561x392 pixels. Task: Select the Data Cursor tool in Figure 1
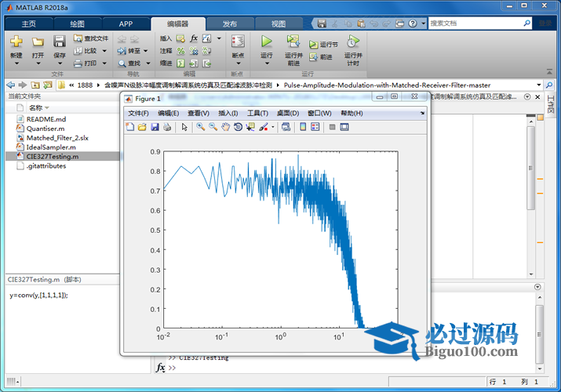pyautogui.click(x=250, y=127)
